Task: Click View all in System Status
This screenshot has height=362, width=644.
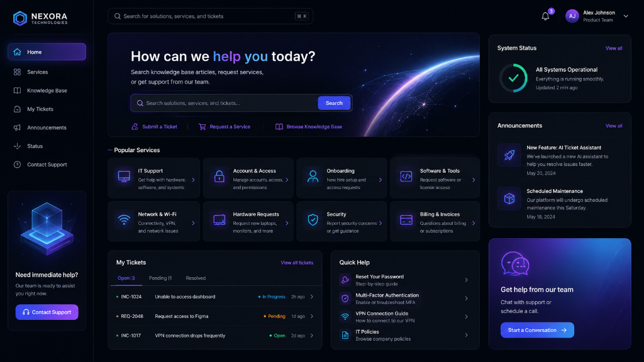Action: pos(614,48)
